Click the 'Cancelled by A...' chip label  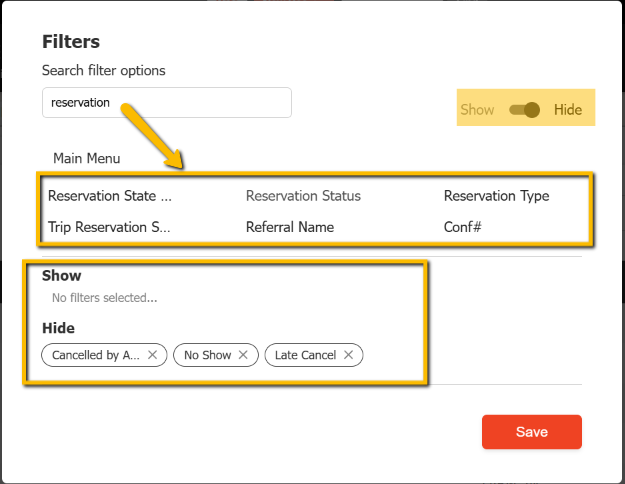point(96,355)
